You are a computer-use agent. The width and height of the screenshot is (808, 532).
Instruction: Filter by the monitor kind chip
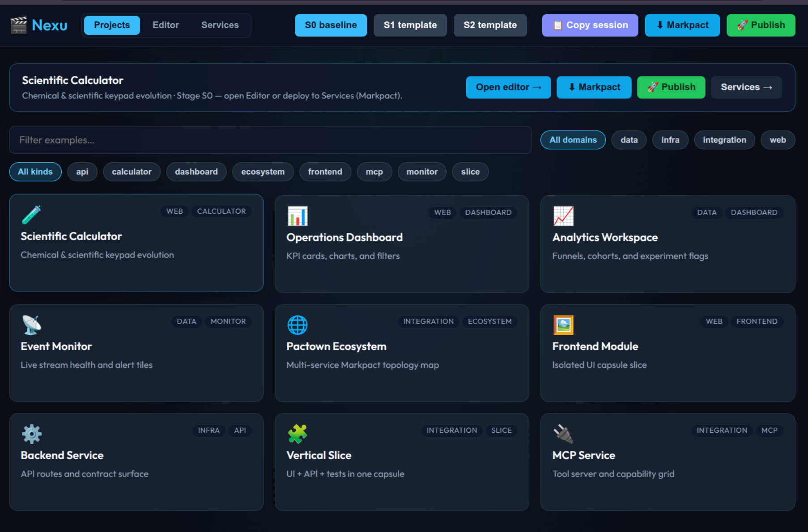pos(422,172)
